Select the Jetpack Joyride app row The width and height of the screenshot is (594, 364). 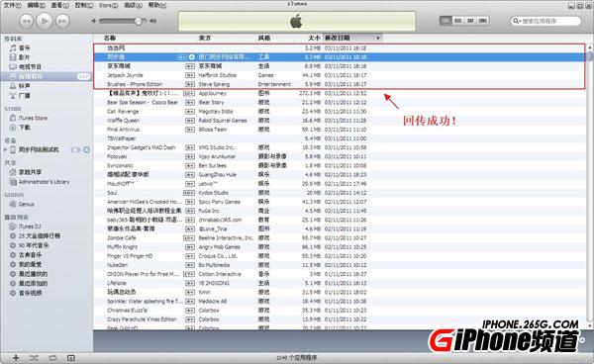[x=340, y=75]
